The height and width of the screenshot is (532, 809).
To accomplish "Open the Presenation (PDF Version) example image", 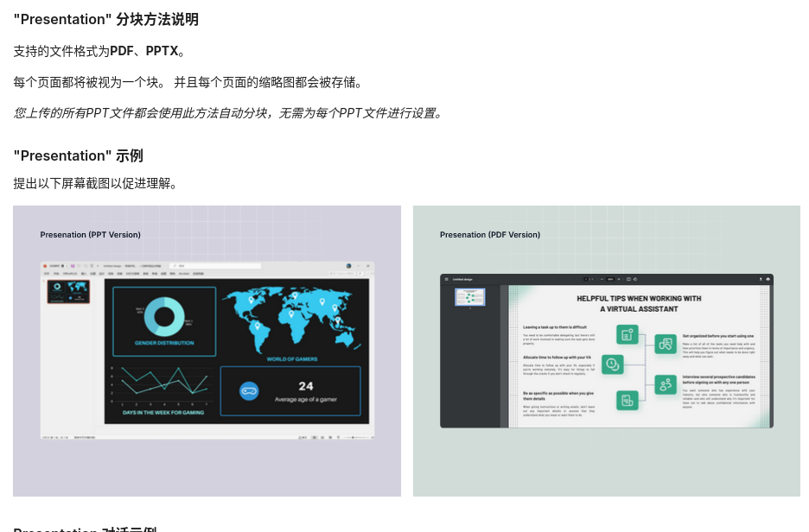I will click(x=606, y=351).
